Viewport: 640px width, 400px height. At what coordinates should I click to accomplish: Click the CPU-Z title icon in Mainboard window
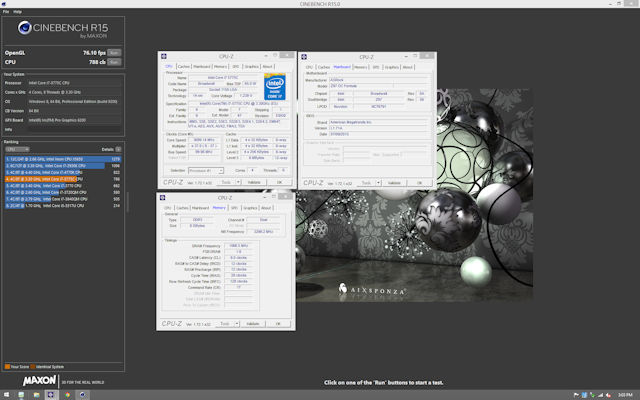click(304, 57)
